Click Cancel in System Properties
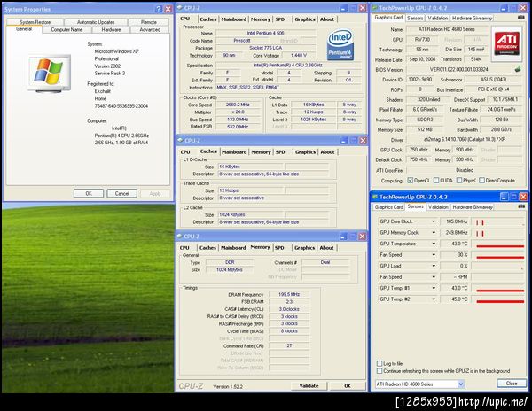The height and width of the screenshot is (411, 532). click(x=121, y=193)
